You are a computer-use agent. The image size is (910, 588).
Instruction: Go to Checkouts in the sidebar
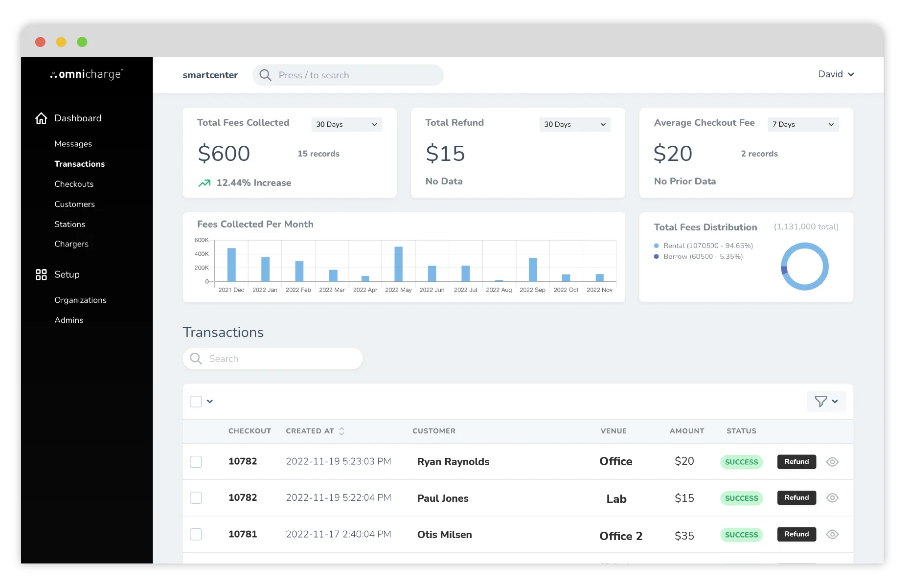[x=74, y=184]
